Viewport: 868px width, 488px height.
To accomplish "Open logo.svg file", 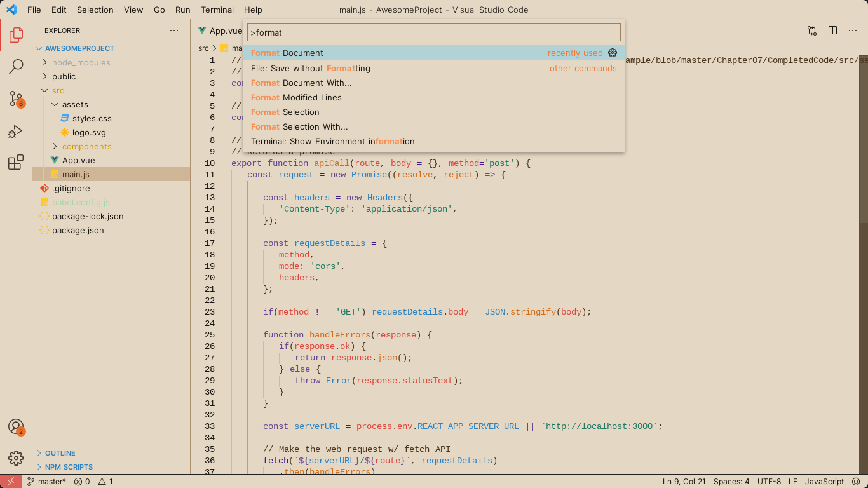I will 89,132.
